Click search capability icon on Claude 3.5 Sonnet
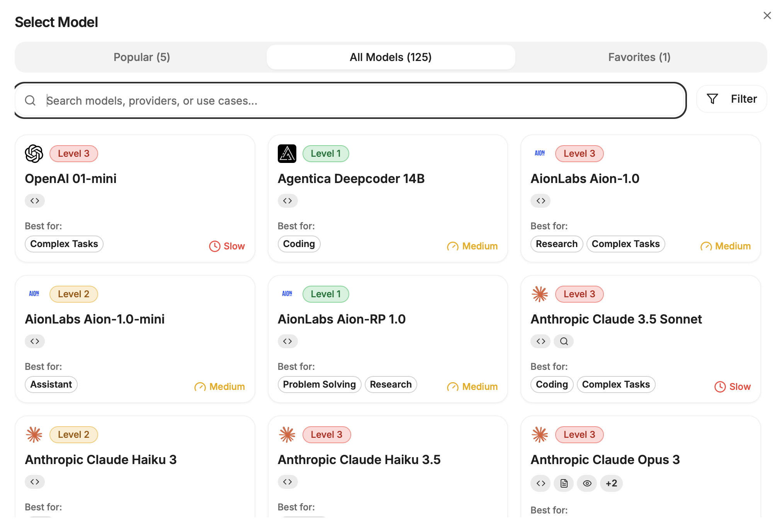782x532 pixels. pyautogui.click(x=564, y=341)
